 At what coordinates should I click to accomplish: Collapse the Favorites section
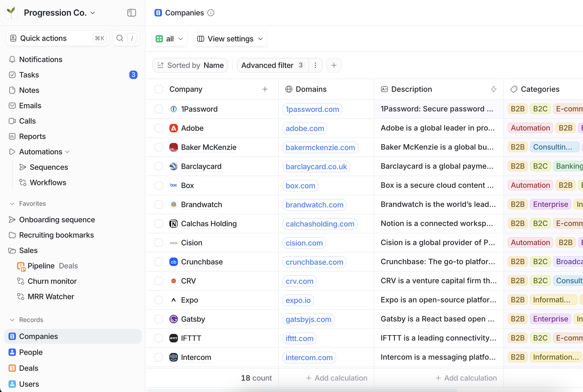(12, 204)
